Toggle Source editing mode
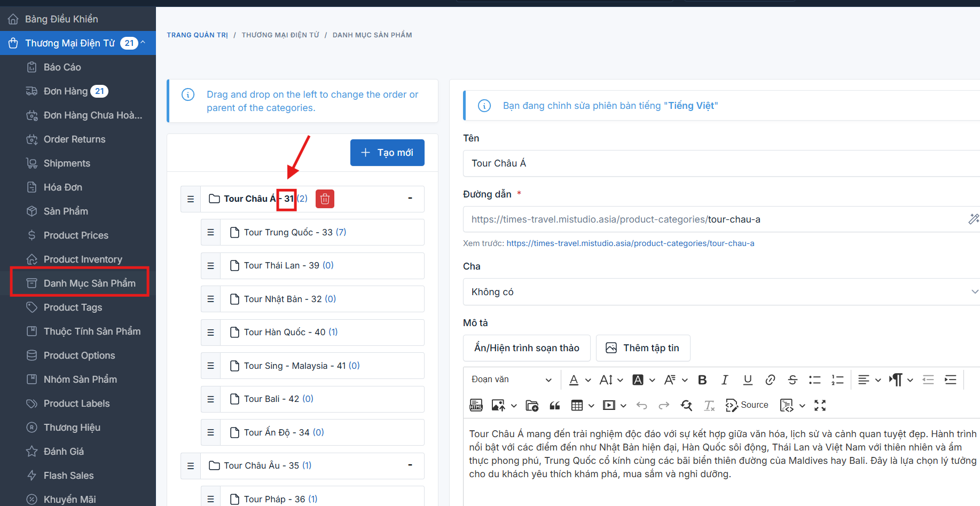The height and width of the screenshot is (506, 980). 747,405
